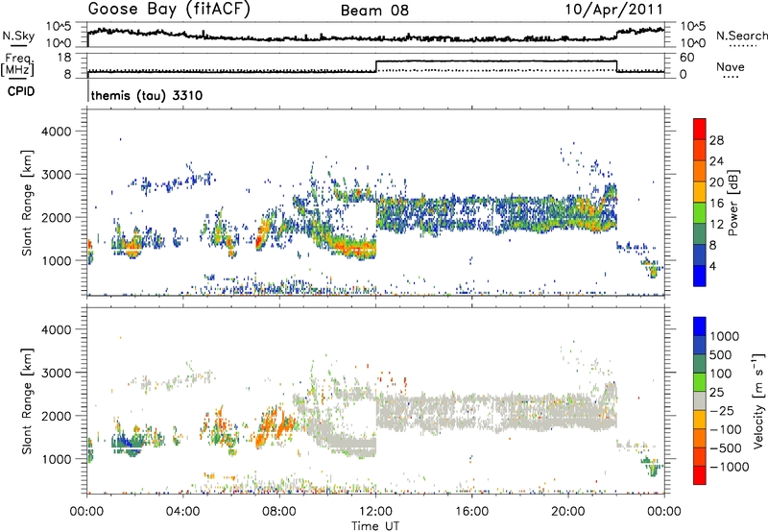Click the '20:00' time axis label
This screenshot has height=532, width=768.
point(568,512)
